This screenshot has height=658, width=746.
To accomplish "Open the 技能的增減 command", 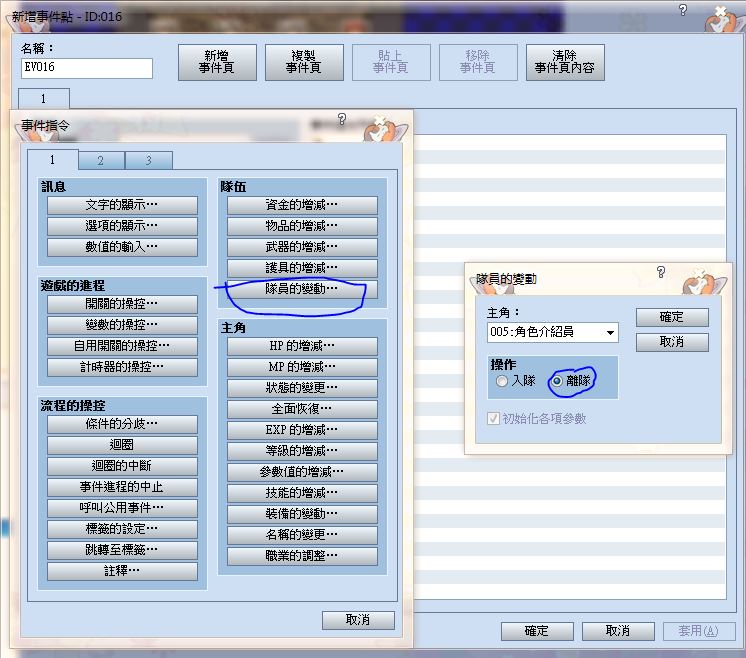I will pyautogui.click(x=302, y=493).
